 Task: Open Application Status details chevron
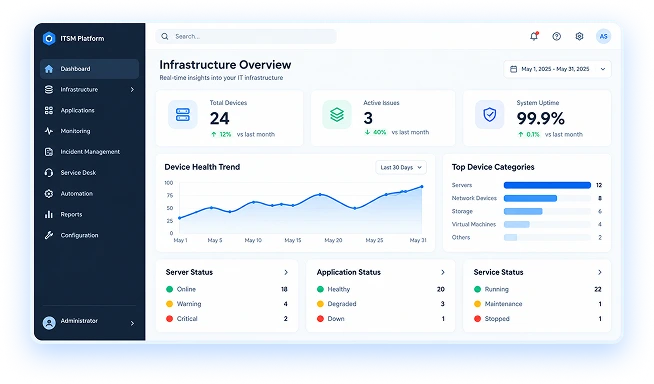[x=443, y=272]
